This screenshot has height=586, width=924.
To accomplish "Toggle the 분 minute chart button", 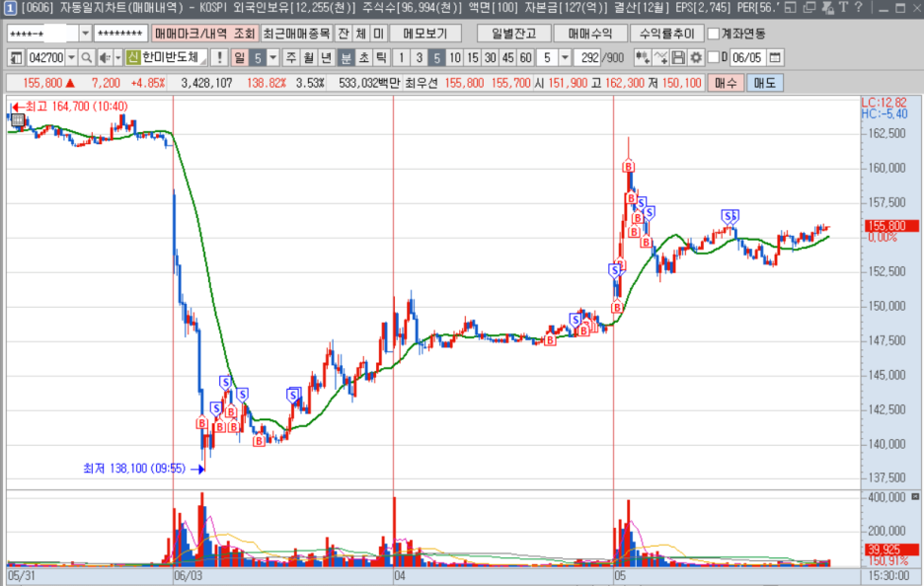I will [346, 57].
